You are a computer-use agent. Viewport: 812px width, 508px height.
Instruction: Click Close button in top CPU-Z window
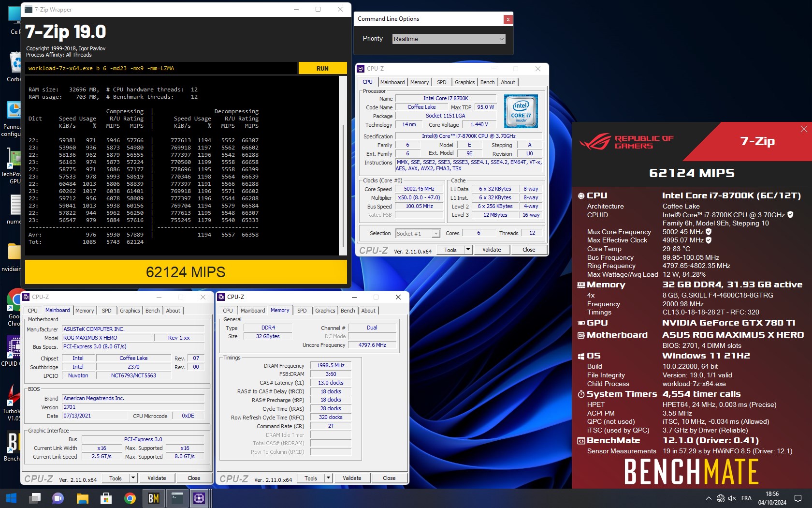529,250
